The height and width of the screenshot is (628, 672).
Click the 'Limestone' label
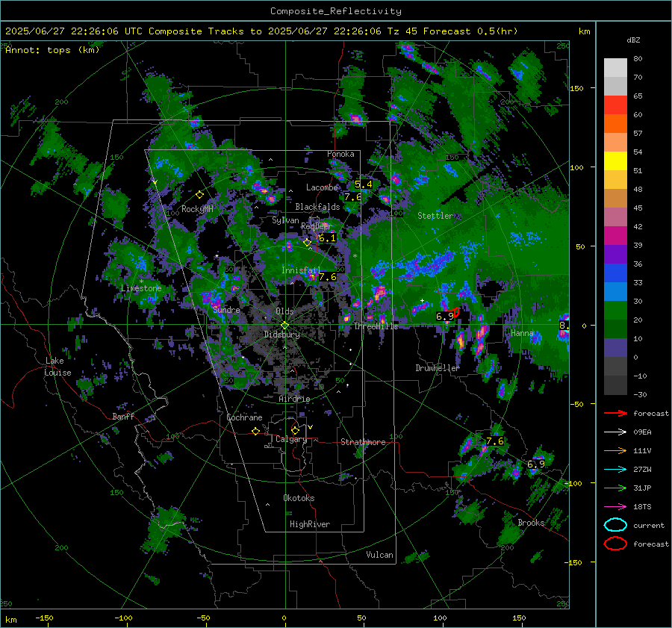pos(141,288)
